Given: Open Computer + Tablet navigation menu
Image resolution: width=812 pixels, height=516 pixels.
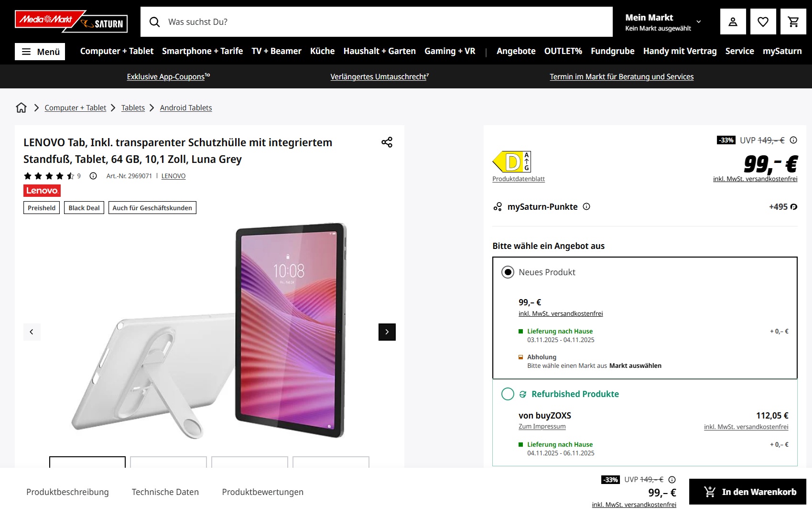Looking at the screenshot, I should [117, 51].
